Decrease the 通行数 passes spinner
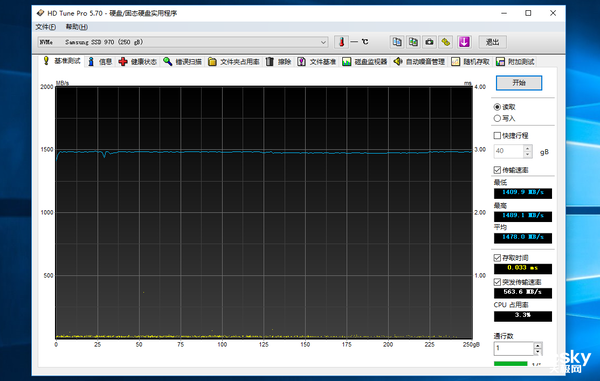Image resolution: width=600 pixels, height=381 pixels. tap(538, 352)
